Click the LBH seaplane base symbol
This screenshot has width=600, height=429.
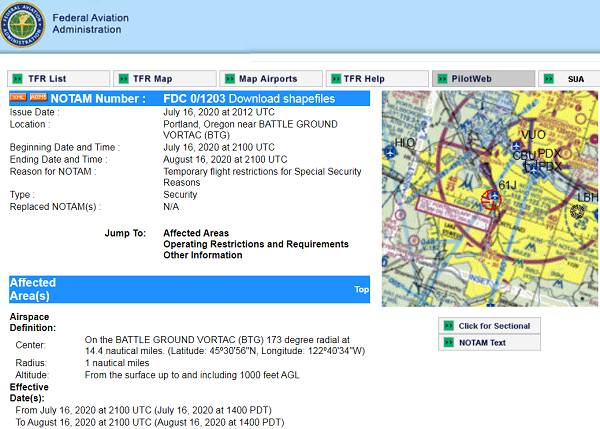click(576, 211)
